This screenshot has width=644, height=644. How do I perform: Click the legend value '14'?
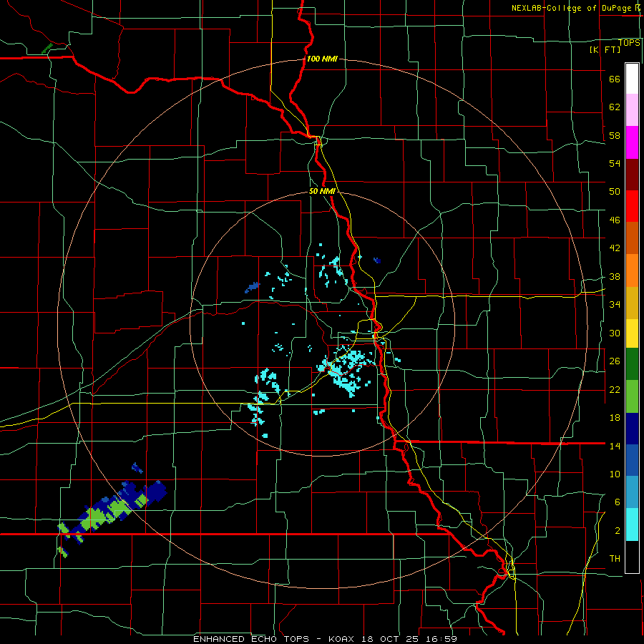(x=615, y=446)
